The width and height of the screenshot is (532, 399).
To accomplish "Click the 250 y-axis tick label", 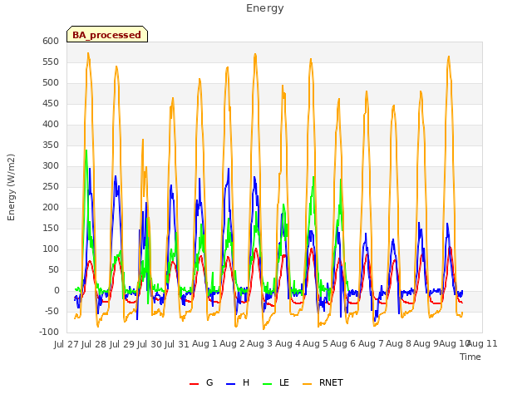I will 51,186.
